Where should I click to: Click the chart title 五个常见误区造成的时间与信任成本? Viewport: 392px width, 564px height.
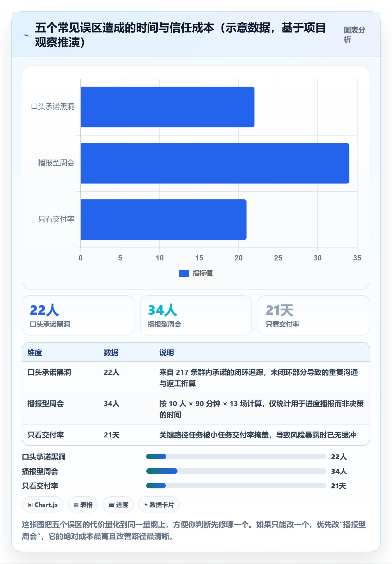coord(180,35)
